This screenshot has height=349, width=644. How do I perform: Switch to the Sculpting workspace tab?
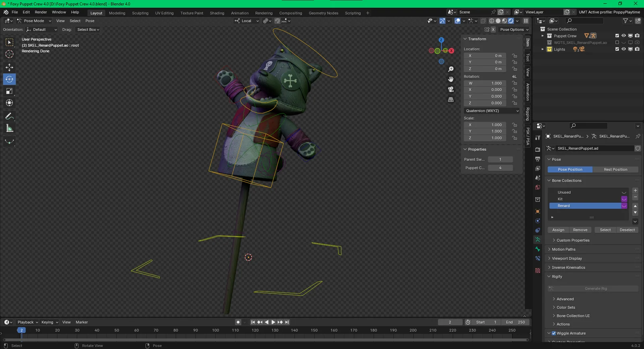[x=140, y=13]
